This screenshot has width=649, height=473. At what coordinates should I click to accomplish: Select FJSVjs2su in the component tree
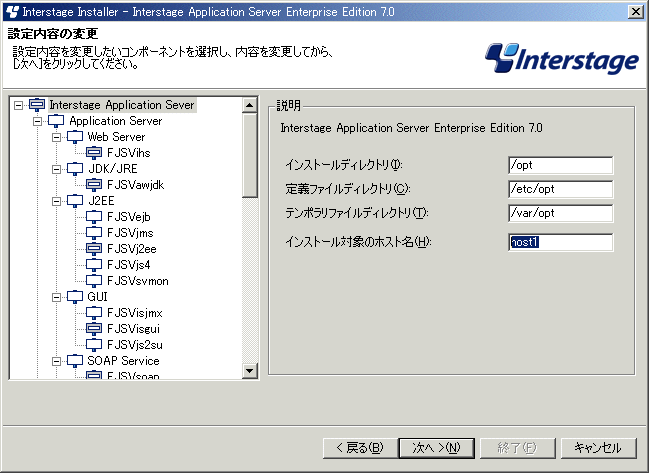135,345
